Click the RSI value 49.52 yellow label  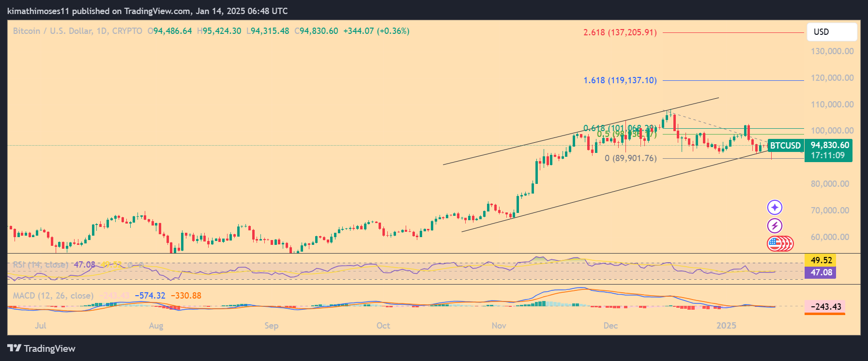[821, 260]
